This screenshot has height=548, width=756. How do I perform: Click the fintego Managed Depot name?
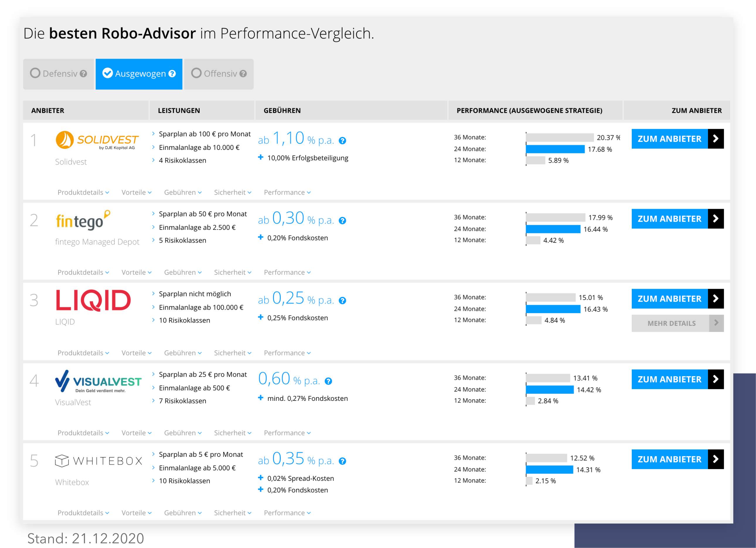pos(97,242)
